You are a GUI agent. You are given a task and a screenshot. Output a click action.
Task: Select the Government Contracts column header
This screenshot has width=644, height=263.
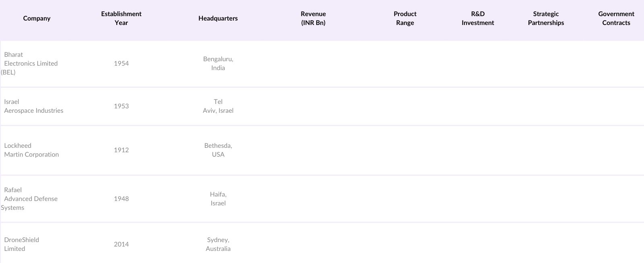coord(616,18)
